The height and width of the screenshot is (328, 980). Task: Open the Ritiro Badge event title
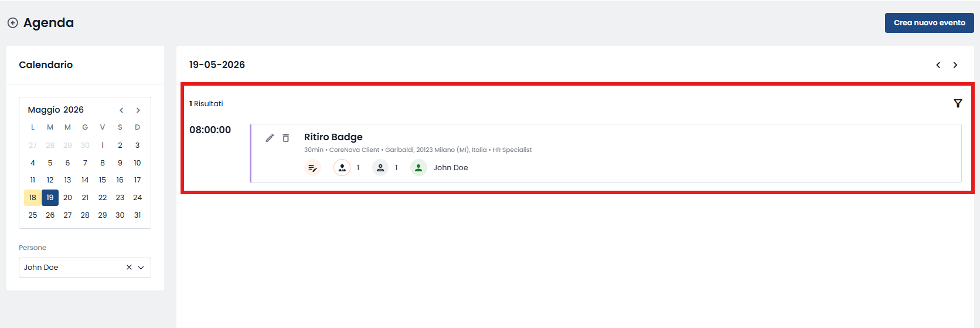pyautogui.click(x=333, y=137)
